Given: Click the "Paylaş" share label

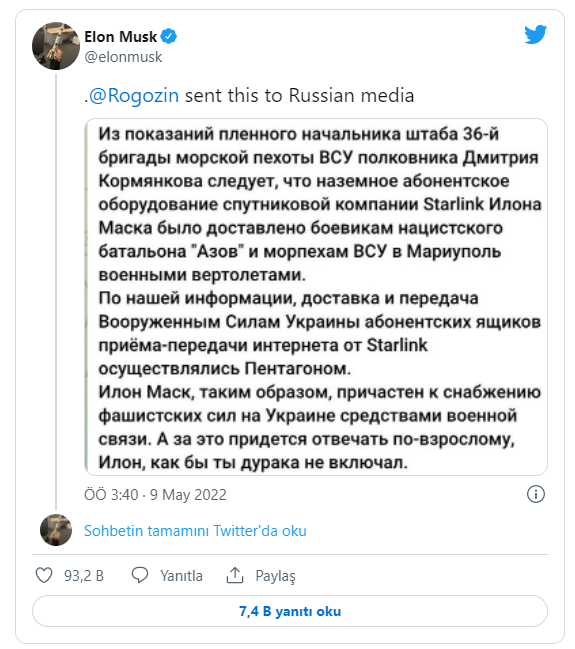Looking at the screenshot, I should tap(276, 576).
